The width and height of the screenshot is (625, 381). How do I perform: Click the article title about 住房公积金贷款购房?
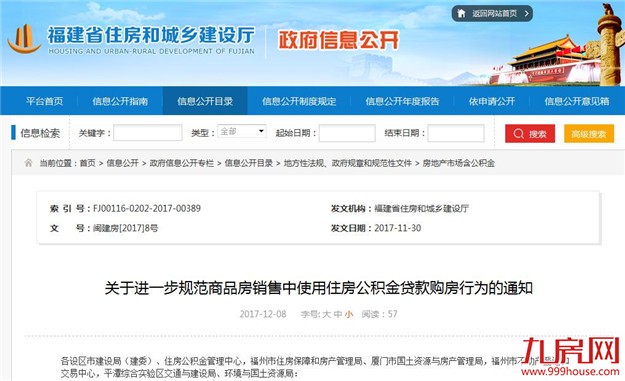point(318,287)
